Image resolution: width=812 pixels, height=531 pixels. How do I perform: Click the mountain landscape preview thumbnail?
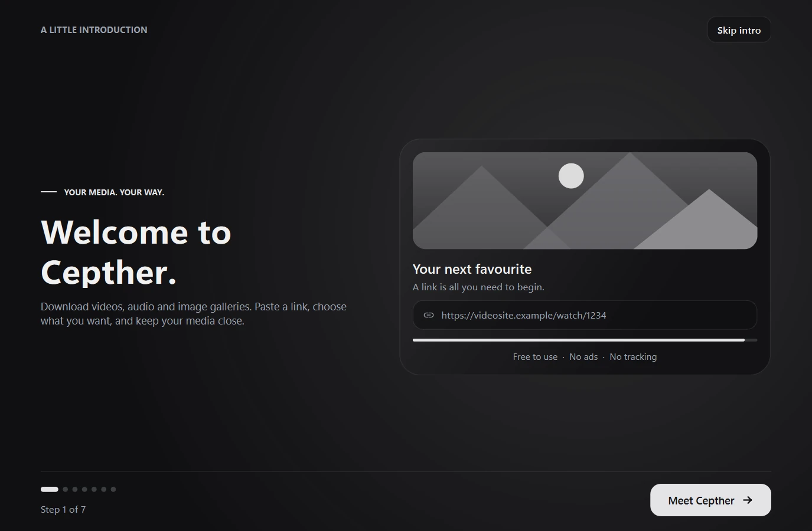click(585, 201)
